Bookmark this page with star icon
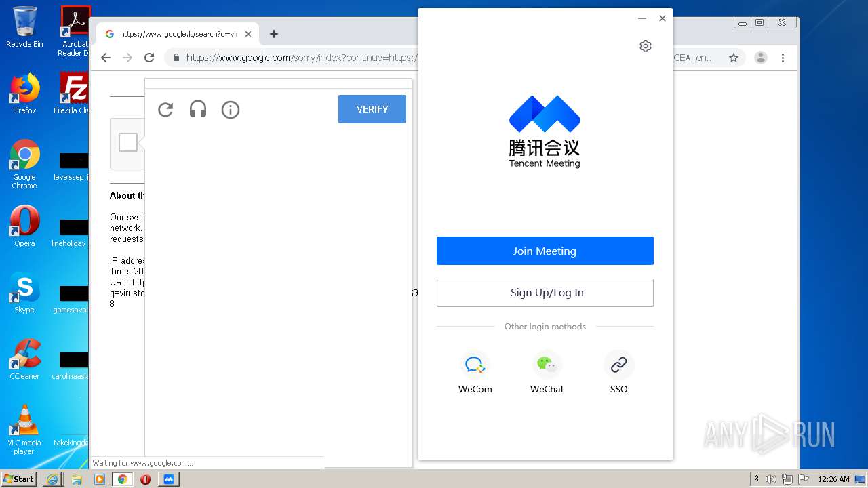Image resolution: width=868 pixels, height=488 pixels. pyautogui.click(x=734, y=58)
